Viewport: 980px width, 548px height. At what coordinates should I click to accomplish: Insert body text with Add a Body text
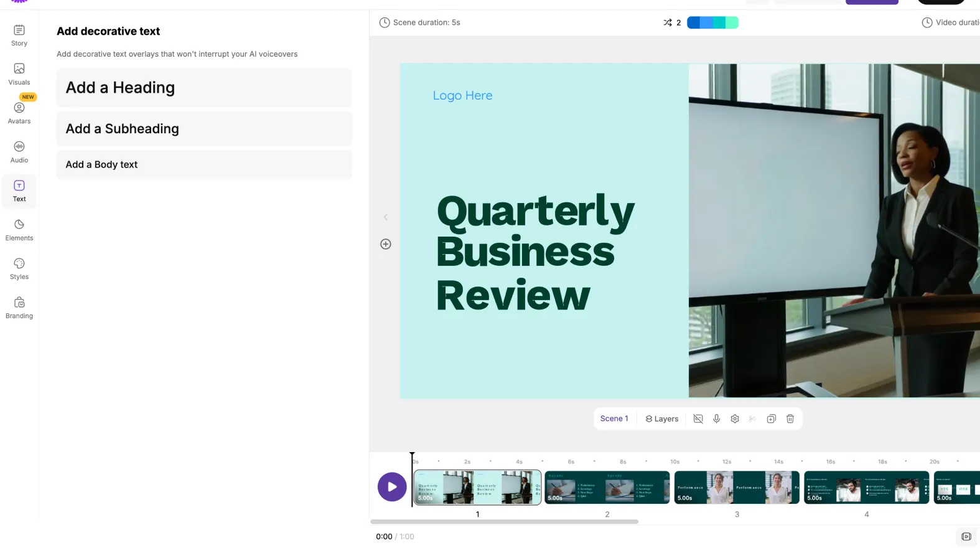204,164
